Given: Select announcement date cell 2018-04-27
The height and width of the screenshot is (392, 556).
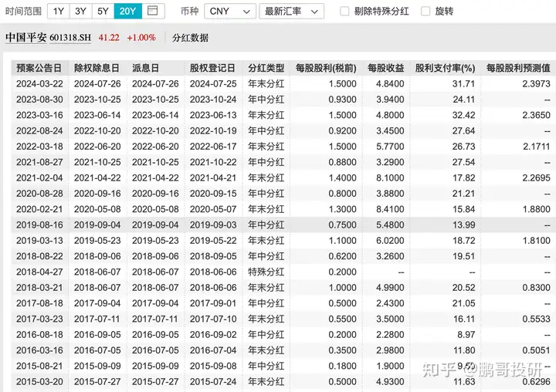Looking at the screenshot, I should [39, 272].
